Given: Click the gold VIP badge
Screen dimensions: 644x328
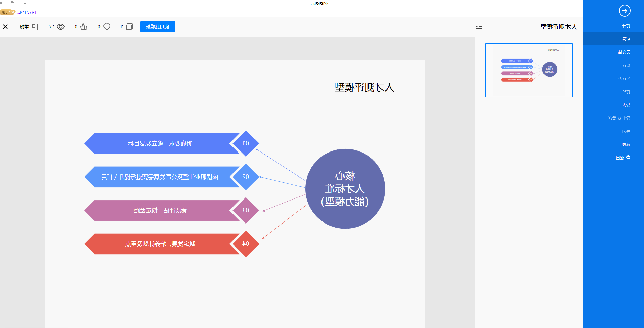Looking at the screenshot, I should pos(7,12).
